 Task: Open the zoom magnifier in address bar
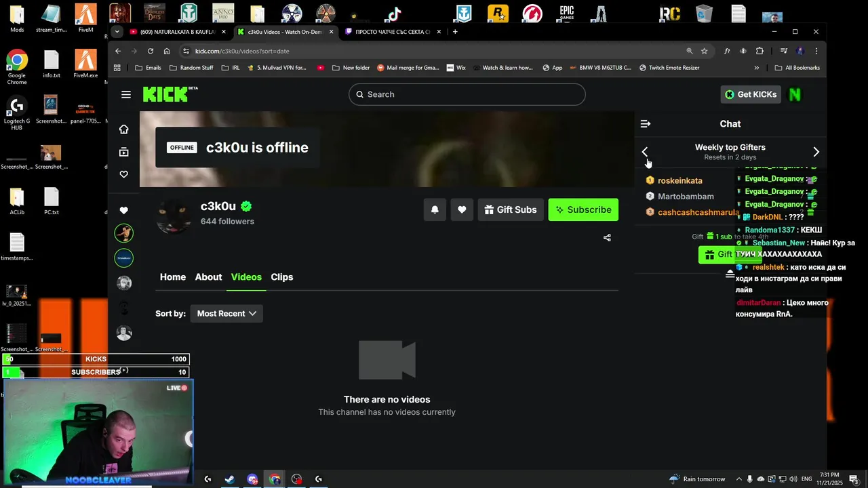tap(690, 51)
